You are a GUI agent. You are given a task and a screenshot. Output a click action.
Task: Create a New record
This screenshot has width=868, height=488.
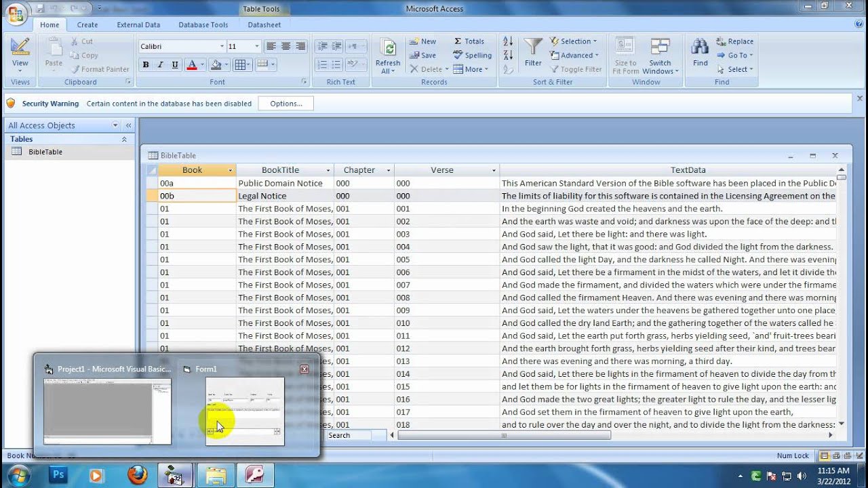click(422, 41)
